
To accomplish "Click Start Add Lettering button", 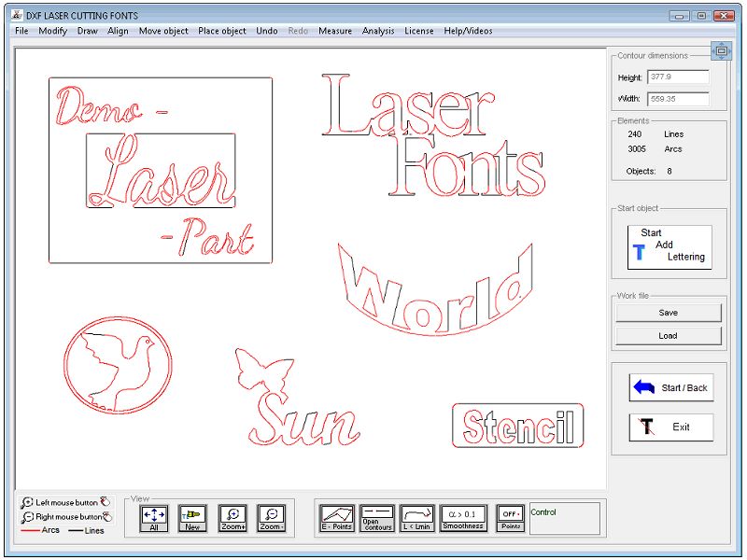I will (669, 247).
